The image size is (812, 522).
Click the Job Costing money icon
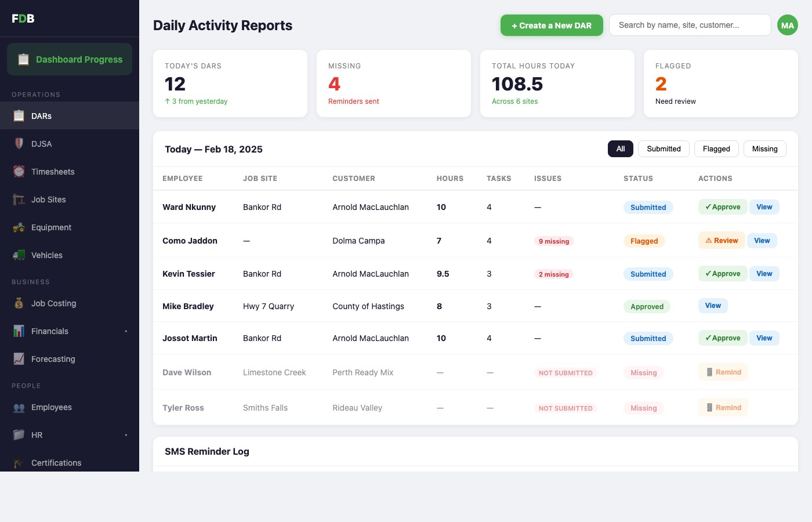tap(18, 303)
